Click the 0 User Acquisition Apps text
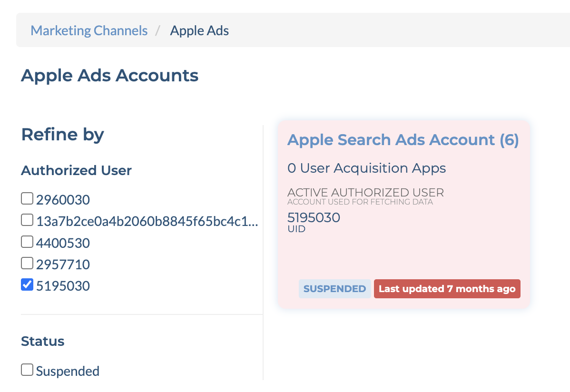The width and height of the screenshot is (570, 392). tap(366, 168)
